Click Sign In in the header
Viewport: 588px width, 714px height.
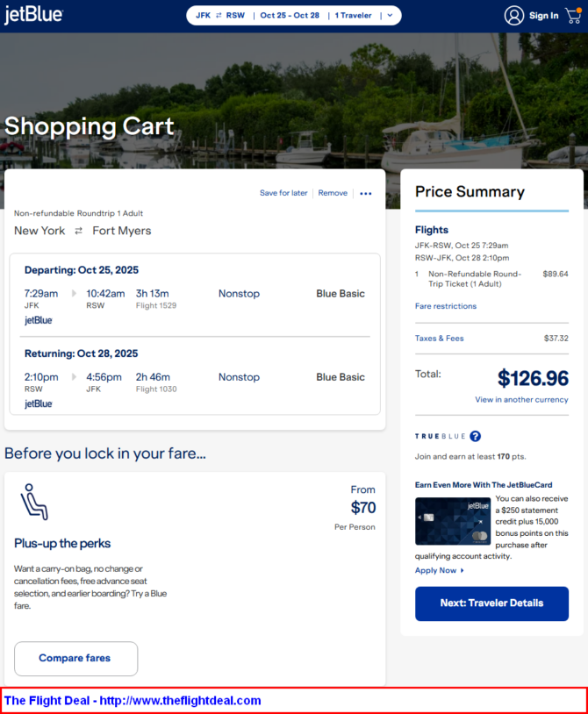[x=543, y=16]
